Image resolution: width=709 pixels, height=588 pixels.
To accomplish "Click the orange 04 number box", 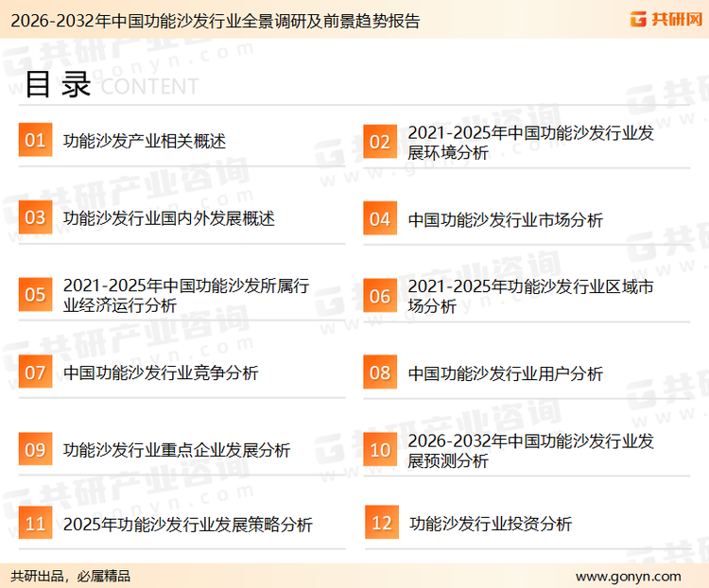I will point(380,218).
